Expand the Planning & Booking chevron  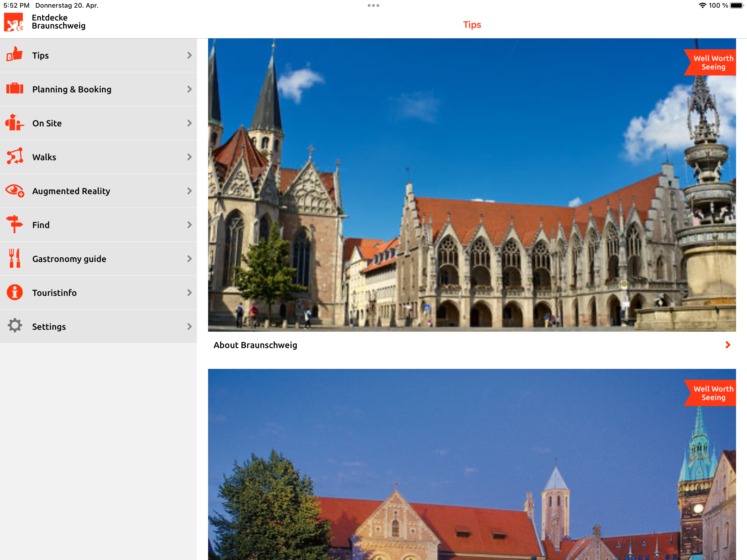[189, 89]
